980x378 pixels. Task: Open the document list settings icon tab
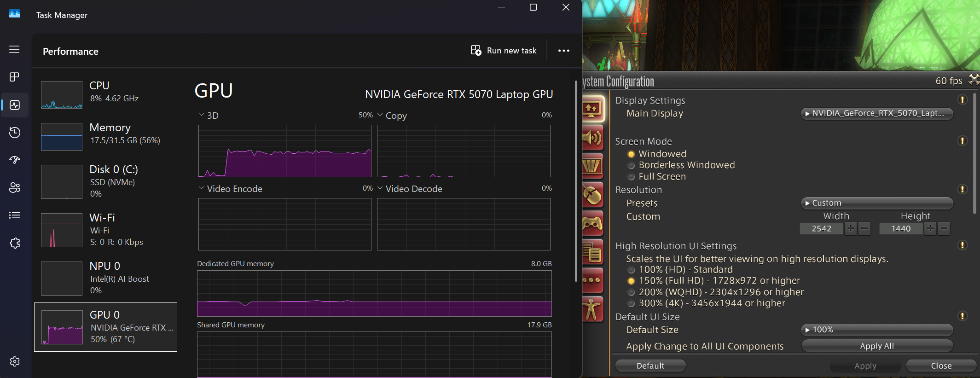click(x=593, y=252)
